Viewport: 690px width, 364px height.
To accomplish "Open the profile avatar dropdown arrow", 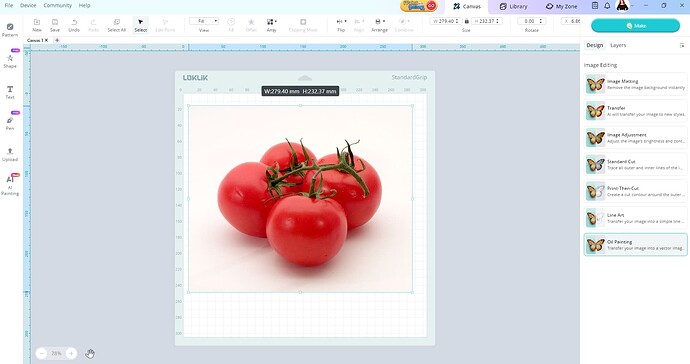I will pyautogui.click(x=632, y=6).
